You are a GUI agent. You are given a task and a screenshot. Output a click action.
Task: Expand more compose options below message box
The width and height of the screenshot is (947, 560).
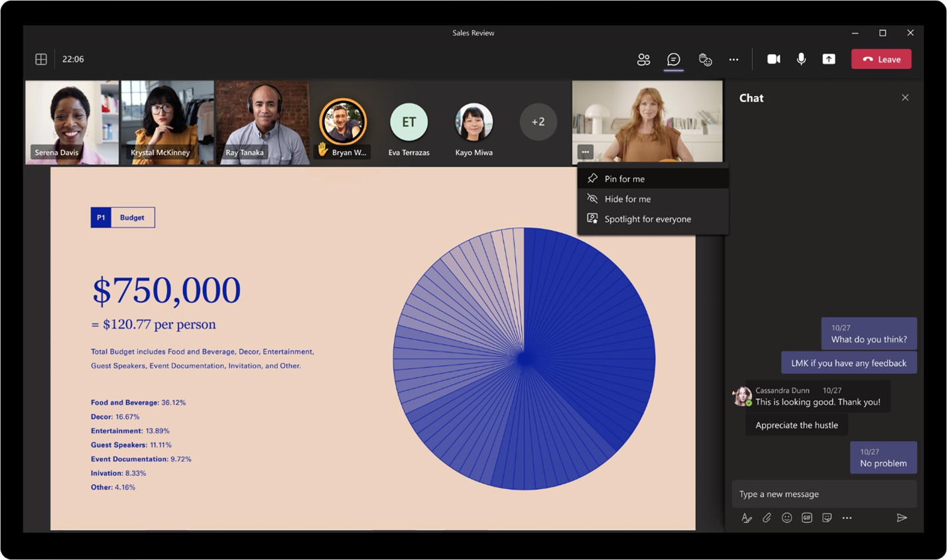(847, 518)
